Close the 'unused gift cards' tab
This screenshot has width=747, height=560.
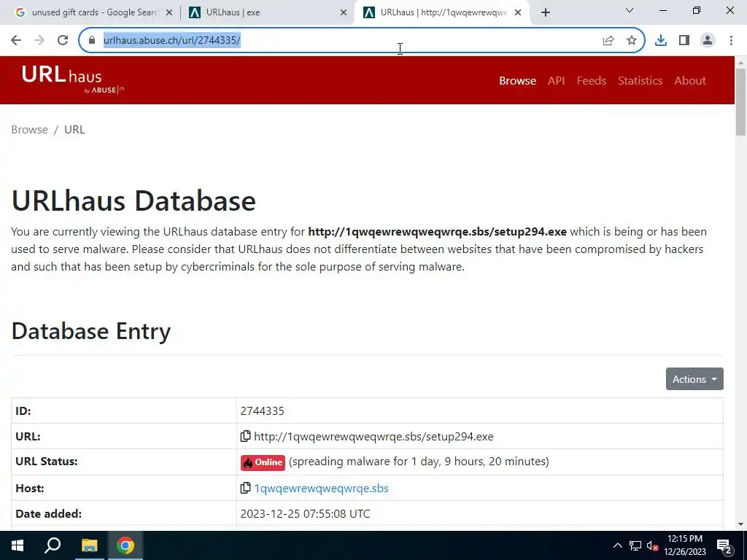169,13
